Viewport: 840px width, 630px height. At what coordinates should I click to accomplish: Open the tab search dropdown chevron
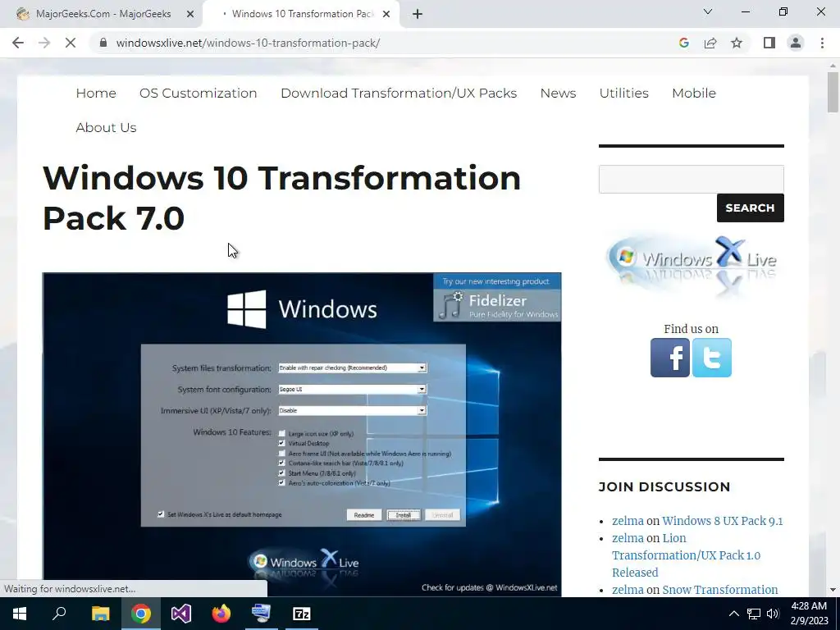[x=708, y=11]
